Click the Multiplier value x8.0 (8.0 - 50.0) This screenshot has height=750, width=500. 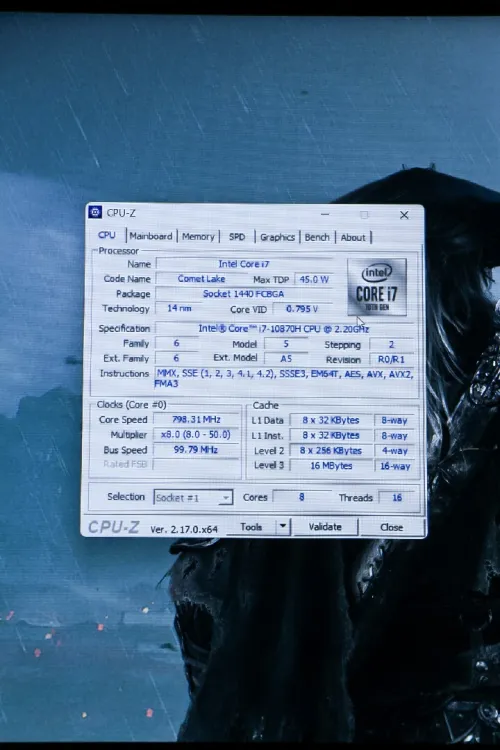pos(196,434)
